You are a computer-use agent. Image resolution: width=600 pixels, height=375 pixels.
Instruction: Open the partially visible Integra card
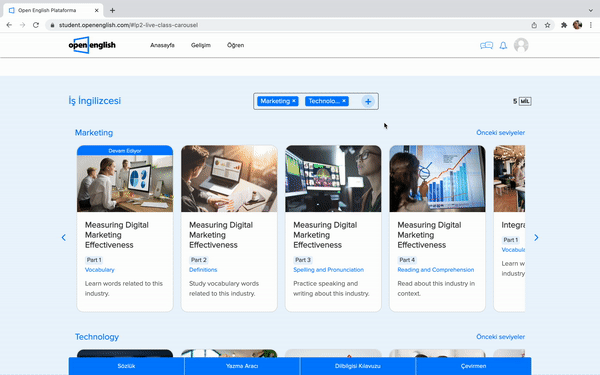[509, 228]
